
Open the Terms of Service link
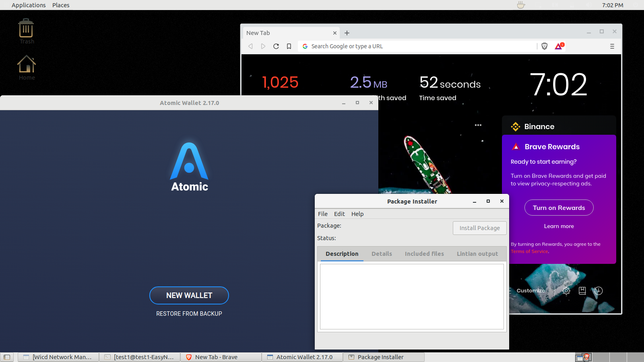(529, 251)
